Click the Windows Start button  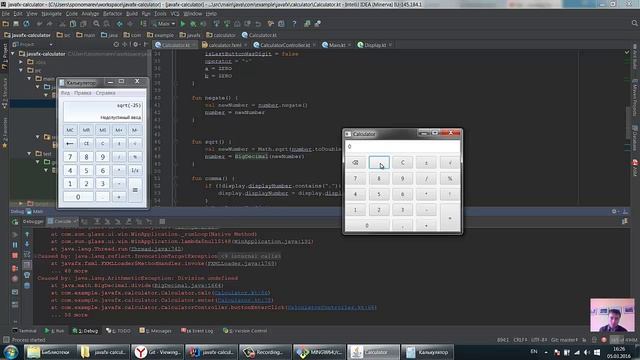point(11,352)
